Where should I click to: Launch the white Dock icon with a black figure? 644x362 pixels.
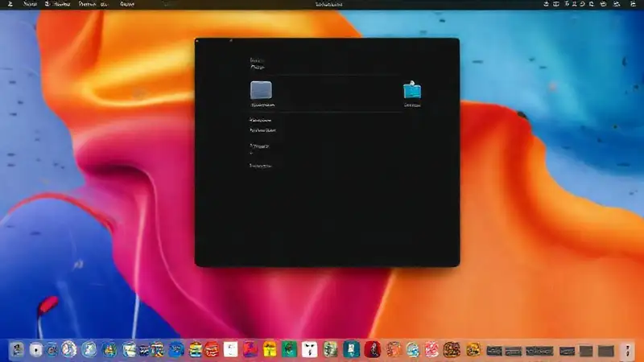pyautogui.click(x=310, y=350)
